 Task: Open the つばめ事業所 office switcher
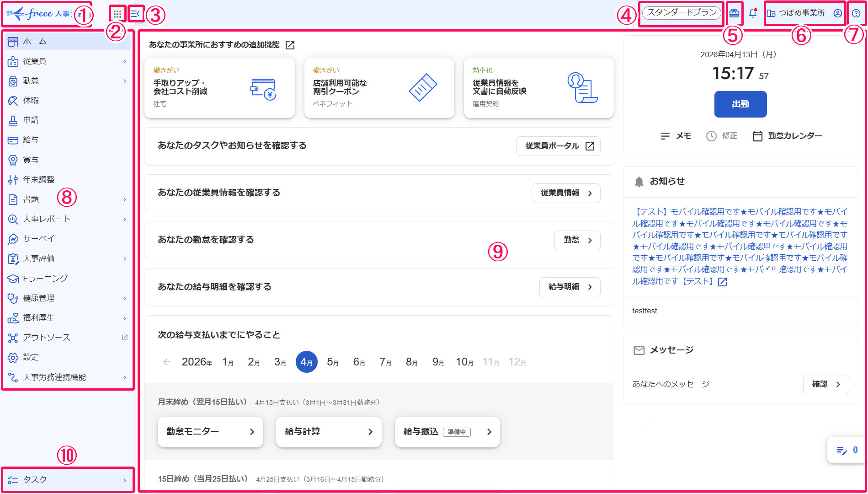[x=795, y=13]
